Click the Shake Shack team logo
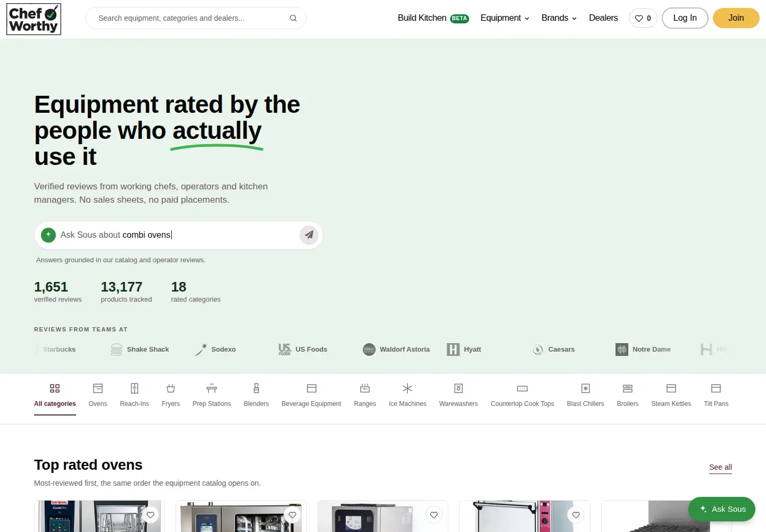Image resolution: width=766 pixels, height=532 pixels. click(x=140, y=350)
